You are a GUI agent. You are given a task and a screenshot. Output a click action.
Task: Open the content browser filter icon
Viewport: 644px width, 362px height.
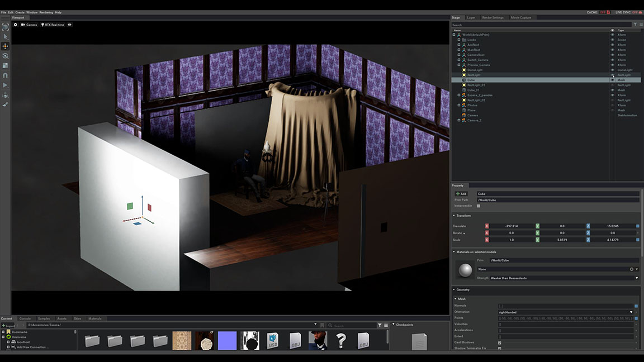coord(380,325)
